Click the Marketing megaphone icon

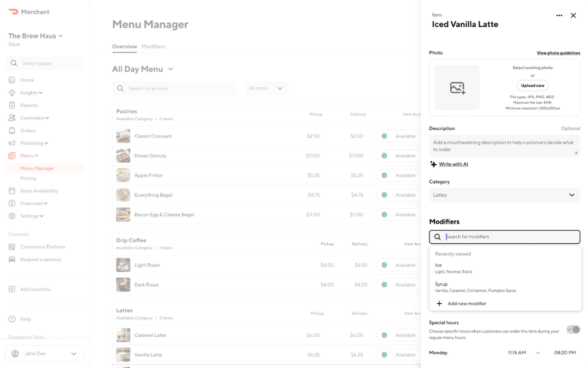[12, 143]
